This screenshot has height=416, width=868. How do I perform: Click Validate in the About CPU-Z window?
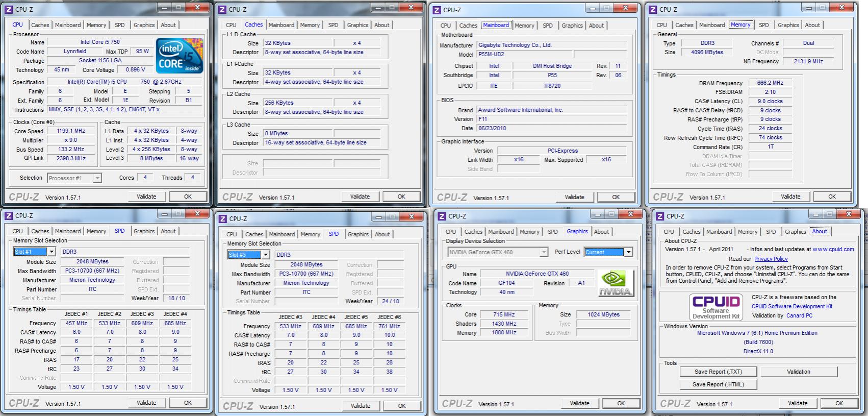pyautogui.click(x=798, y=403)
